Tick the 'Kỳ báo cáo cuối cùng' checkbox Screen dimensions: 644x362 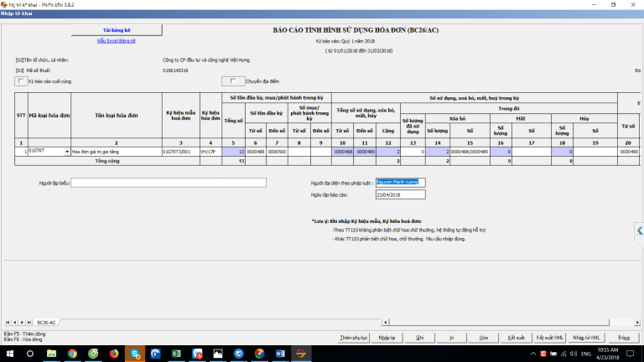tap(21, 81)
